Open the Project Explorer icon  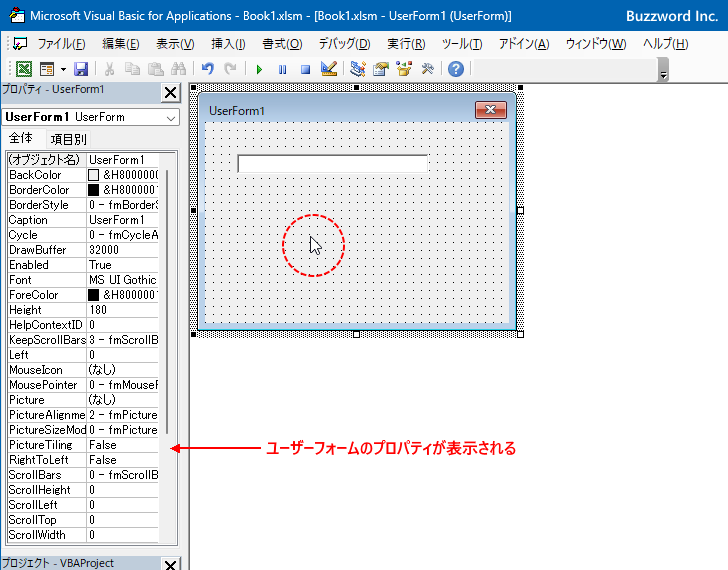(358, 69)
